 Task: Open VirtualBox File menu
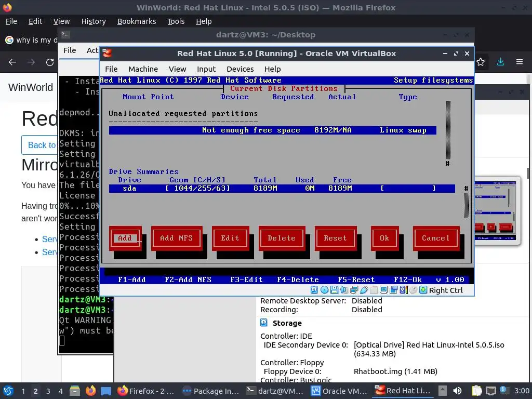[x=111, y=69]
